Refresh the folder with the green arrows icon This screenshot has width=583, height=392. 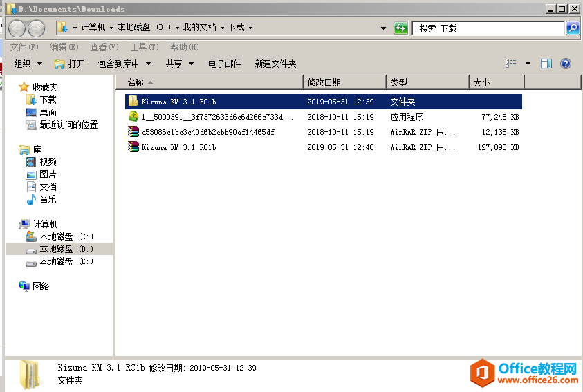400,28
